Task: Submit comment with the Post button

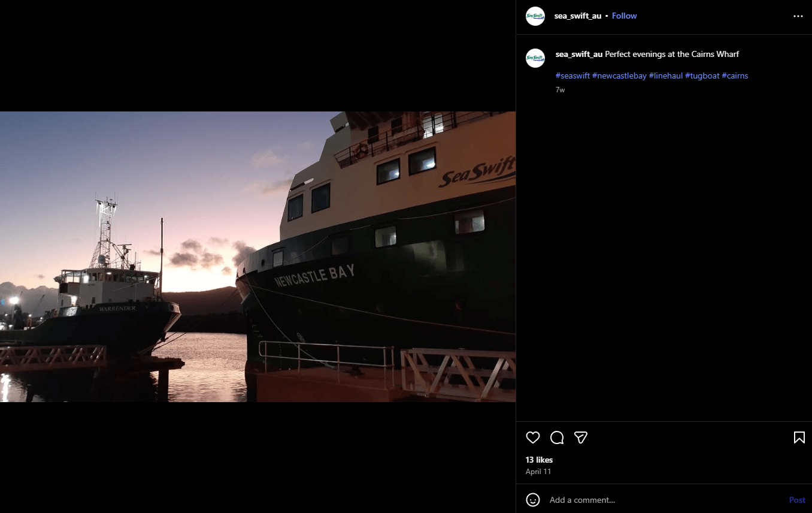Action: [x=797, y=500]
